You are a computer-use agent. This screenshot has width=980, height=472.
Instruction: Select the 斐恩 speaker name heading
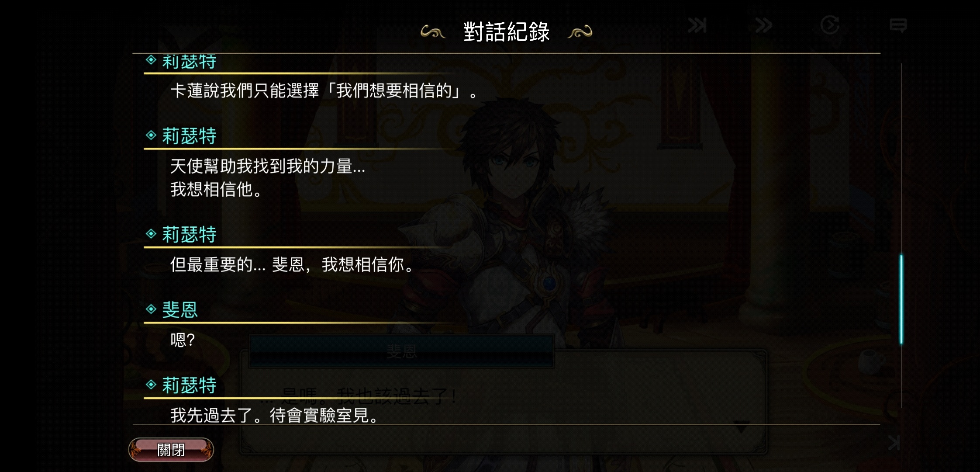(x=180, y=310)
